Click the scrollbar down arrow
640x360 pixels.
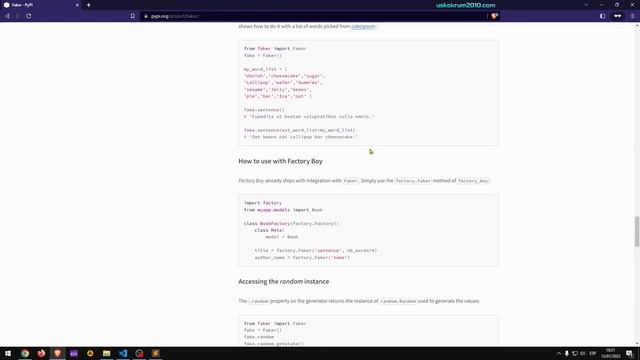637,344
